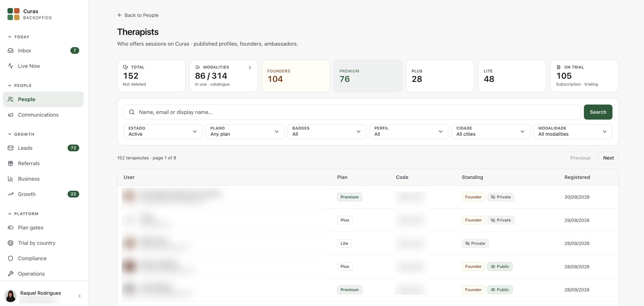644x306 pixels.
Task: Click Raquel Rodrigues profile avatar
Action: [x=11, y=296]
